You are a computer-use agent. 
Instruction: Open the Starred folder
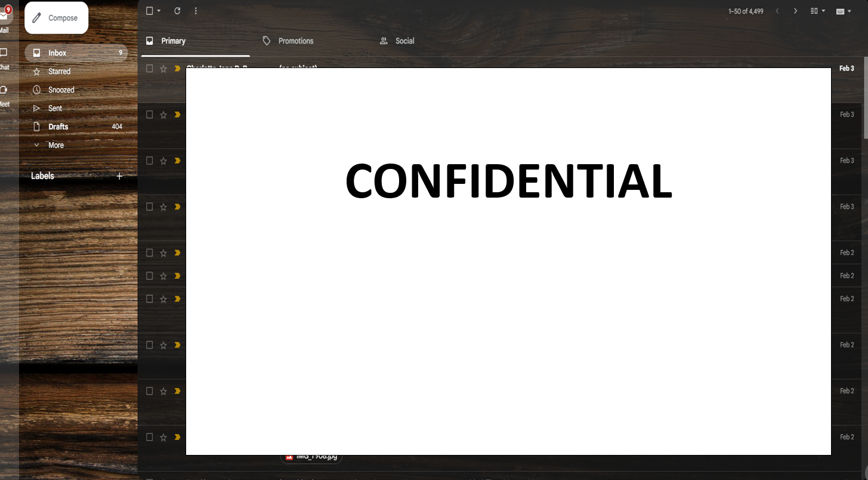tap(76, 72)
